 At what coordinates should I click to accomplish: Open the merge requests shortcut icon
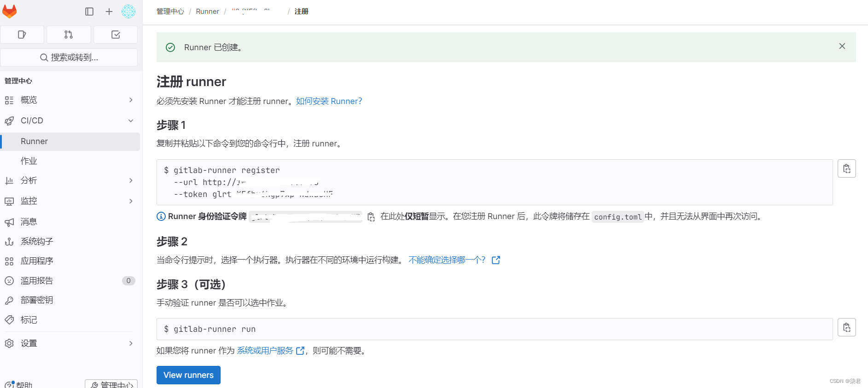pyautogui.click(x=69, y=35)
